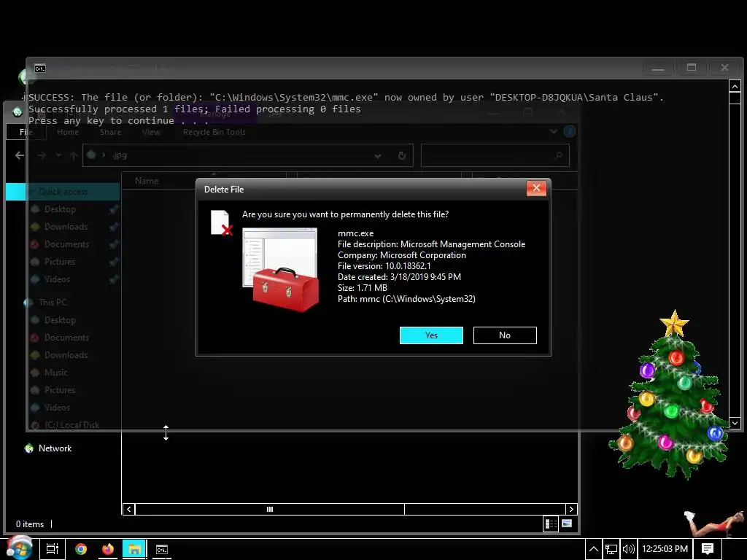Viewport: 747px width, 560px height.
Task: Go up one folder level
Action: tap(74, 155)
